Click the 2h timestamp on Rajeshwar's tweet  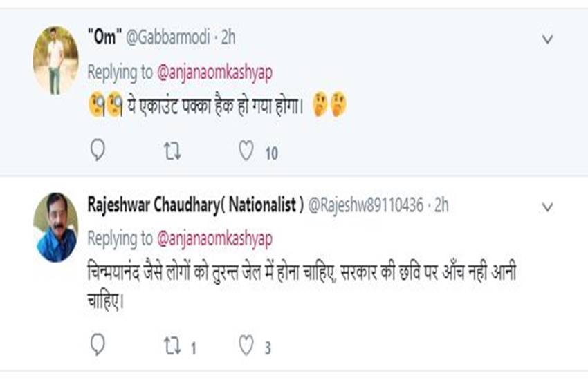pyautogui.click(x=441, y=205)
